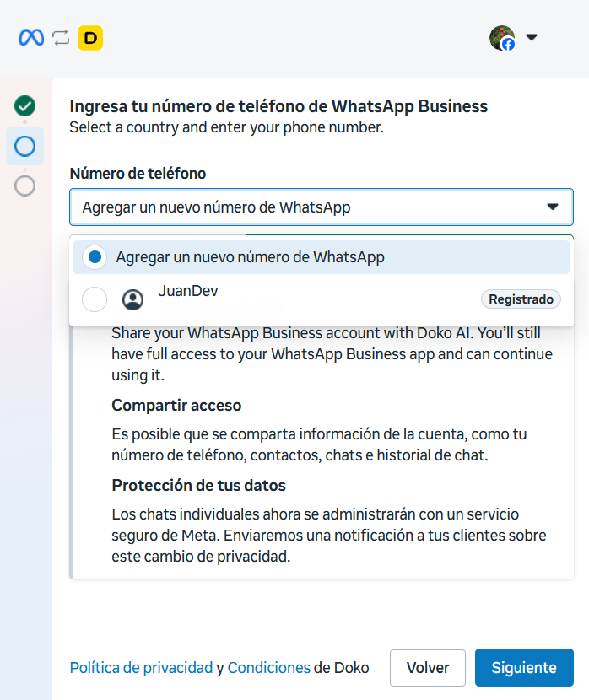589x700 pixels.
Task: Click the Siguiente button
Action: click(x=524, y=668)
